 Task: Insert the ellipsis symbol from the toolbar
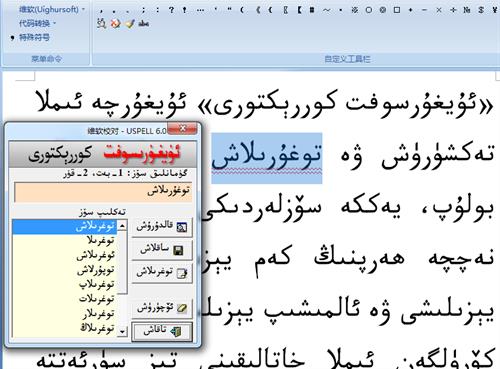(x=200, y=10)
